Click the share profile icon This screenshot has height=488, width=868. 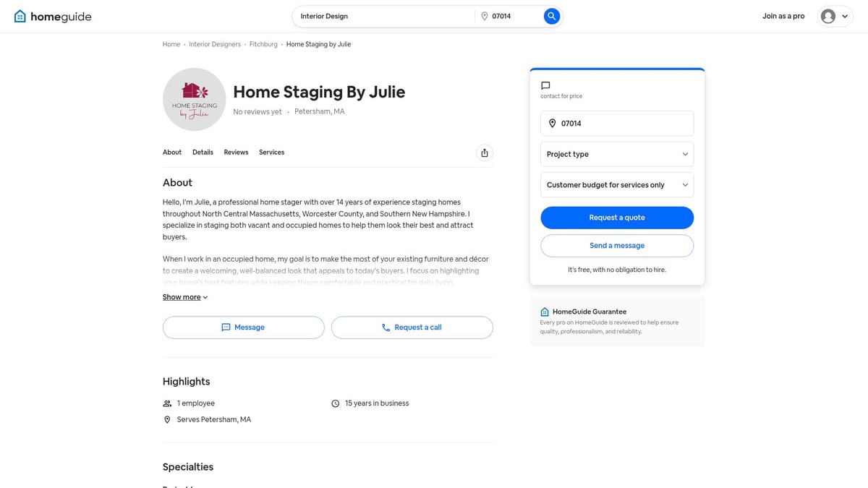coord(485,153)
